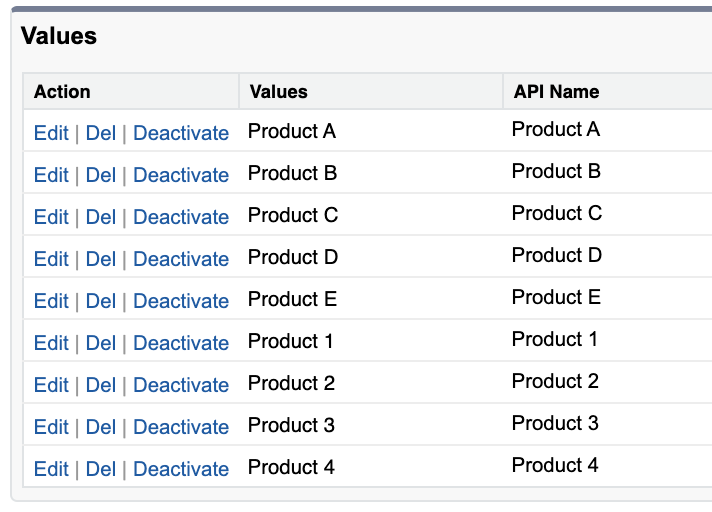This screenshot has height=512, width=712.
Task: Deactivate the Product 2 value
Action: tap(181, 385)
